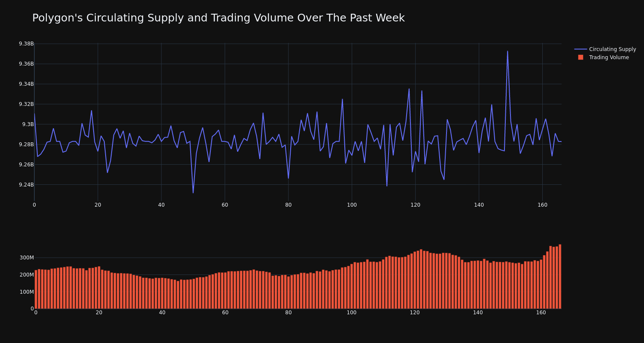Image resolution: width=644 pixels, height=343 pixels.
Task: Click the blue Circulating Supply legend line
Action: click(x=580, y=49)
